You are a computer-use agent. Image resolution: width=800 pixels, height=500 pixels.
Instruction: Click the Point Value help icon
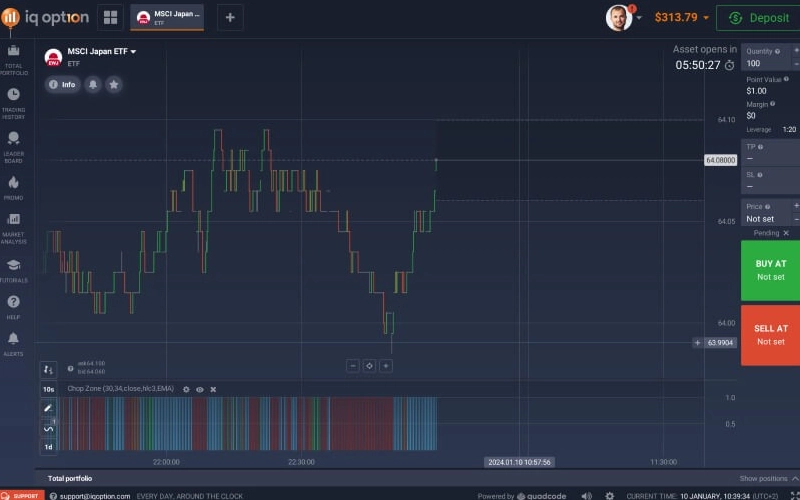coord(786,79)
